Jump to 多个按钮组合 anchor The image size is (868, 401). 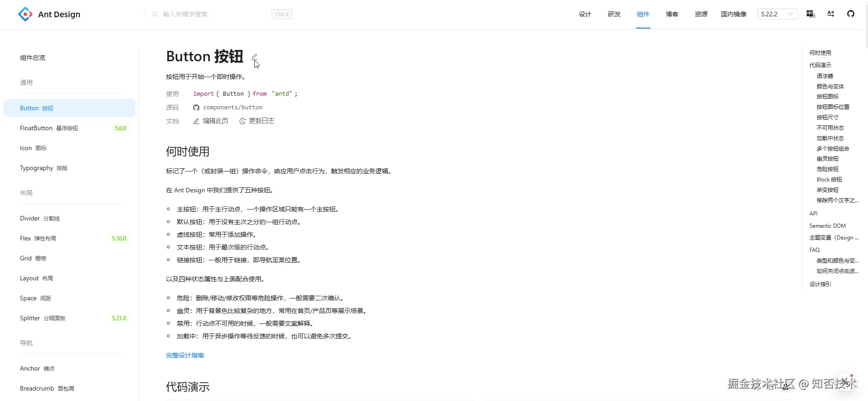[x=833, y=149]
